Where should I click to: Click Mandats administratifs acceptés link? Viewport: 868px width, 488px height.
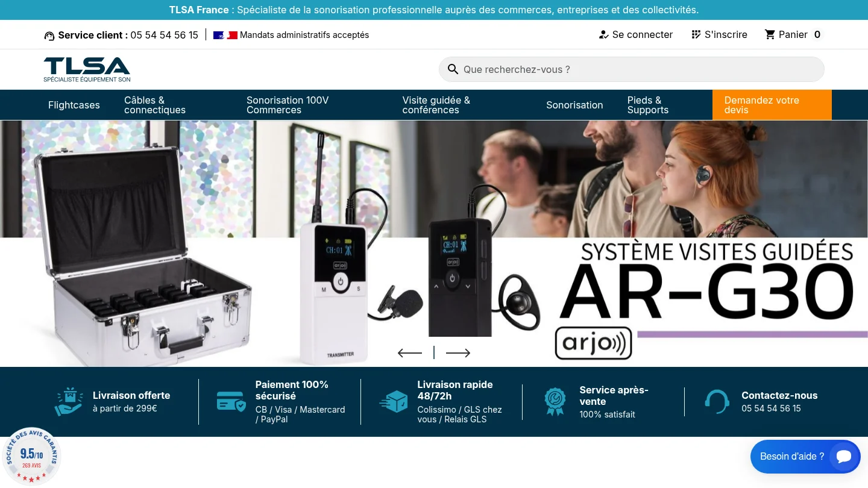click(304, 35)
